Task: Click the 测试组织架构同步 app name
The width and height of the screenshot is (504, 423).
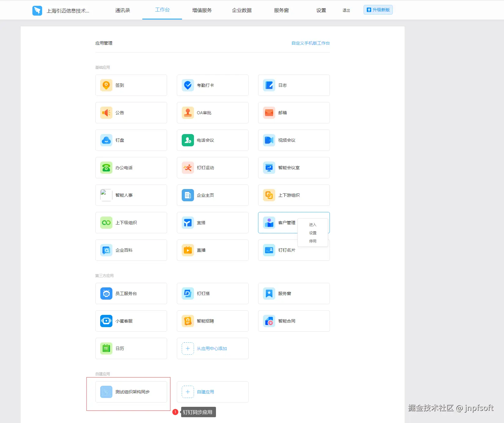Action: pyautogui.click(x=133, y=392)
